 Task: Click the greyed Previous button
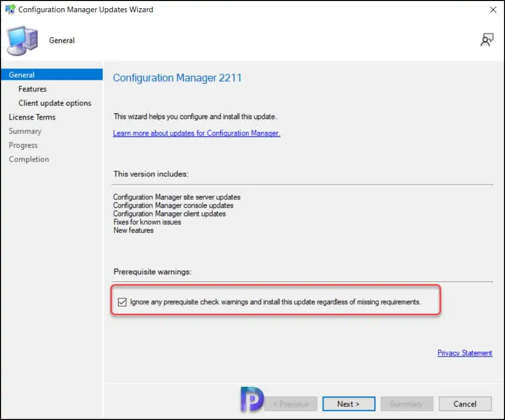point(291,404)
